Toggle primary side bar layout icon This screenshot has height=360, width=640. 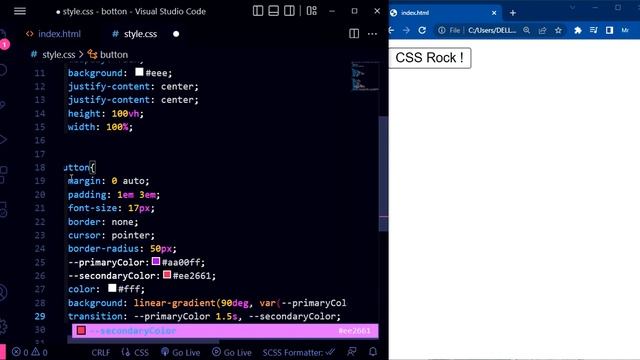(258, 11)
